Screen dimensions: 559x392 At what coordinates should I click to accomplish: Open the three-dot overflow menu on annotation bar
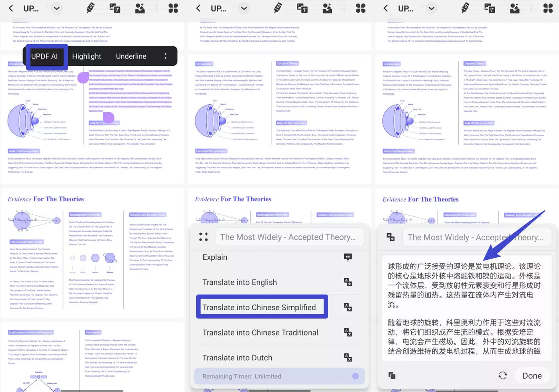[x=165, y=56]
